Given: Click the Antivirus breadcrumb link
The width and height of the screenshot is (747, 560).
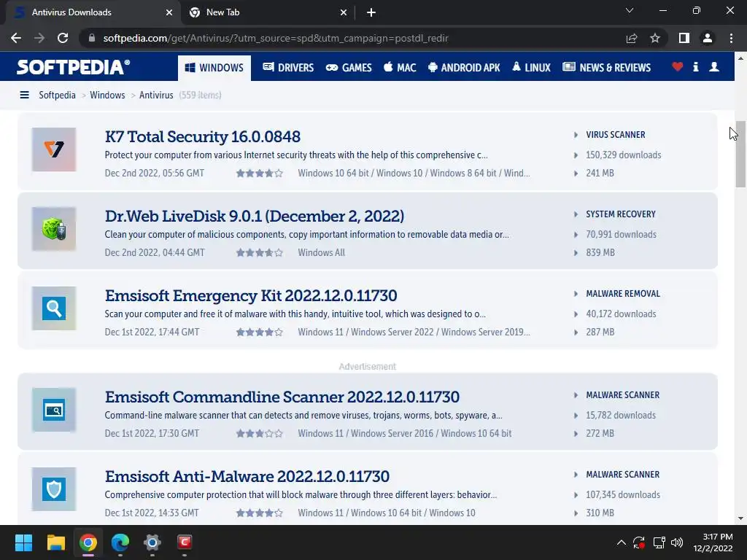Looking at the screenshot, I should click(x=156, y=96).
